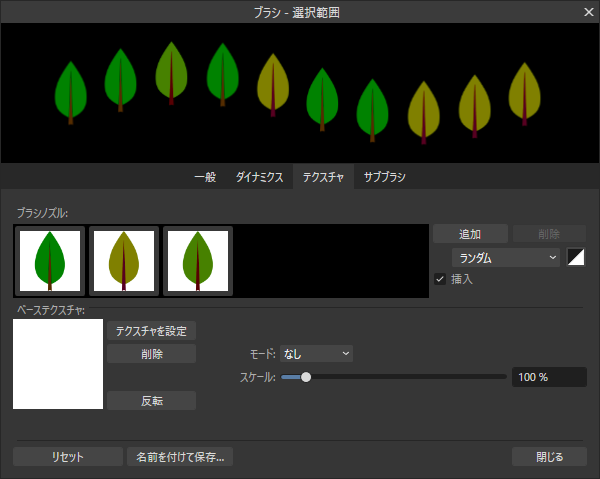Open the サブブラシ tab
The height and width of the screenshot is (479, 600).
(385, 177)
